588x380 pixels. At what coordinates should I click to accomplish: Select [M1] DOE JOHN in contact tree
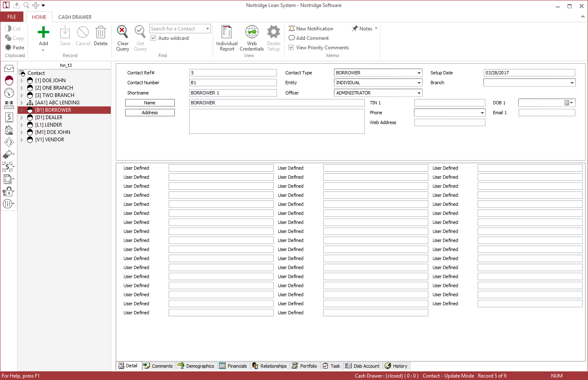53,132
